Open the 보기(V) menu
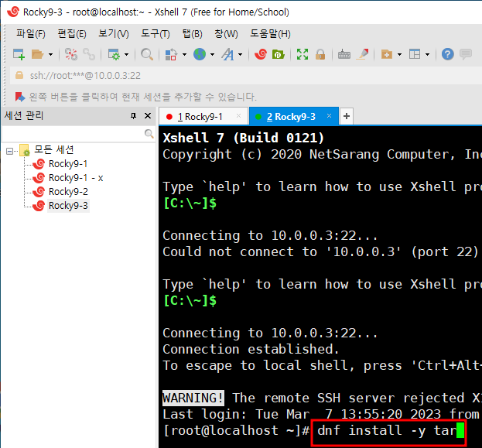This screenshot has width=482, height=448. pos(114,33)
